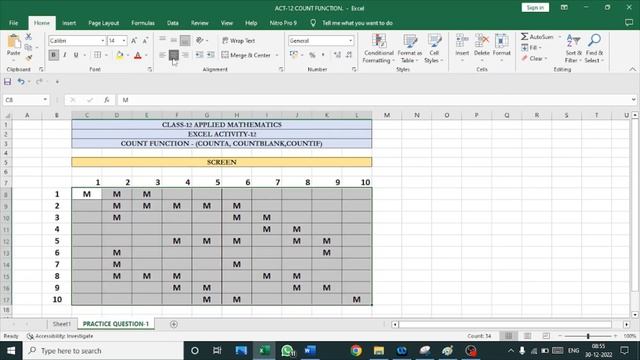Expand the font name Calibri dropdown
The image size is (640, 360).
coord(102,41)
